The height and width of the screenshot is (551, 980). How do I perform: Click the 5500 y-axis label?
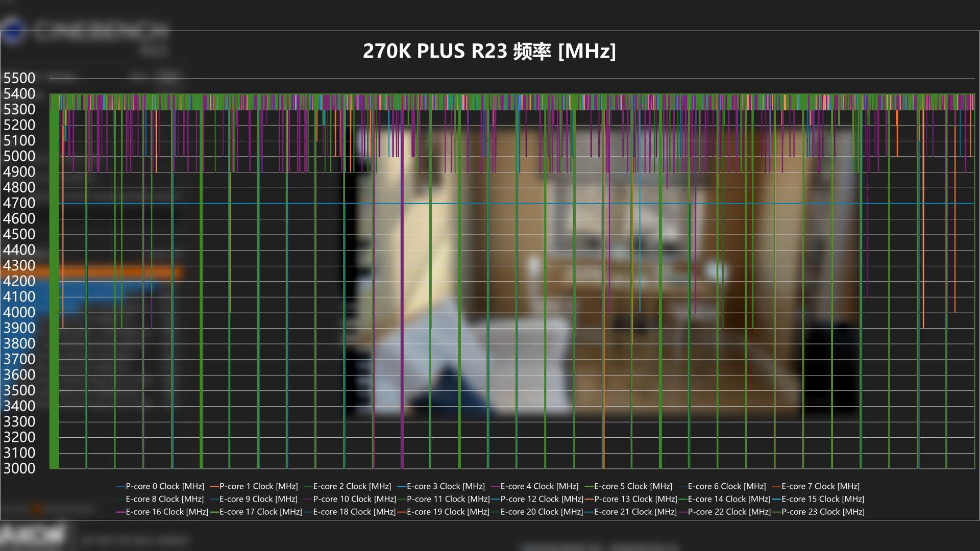pyautogui.click(x=19, y=78)
